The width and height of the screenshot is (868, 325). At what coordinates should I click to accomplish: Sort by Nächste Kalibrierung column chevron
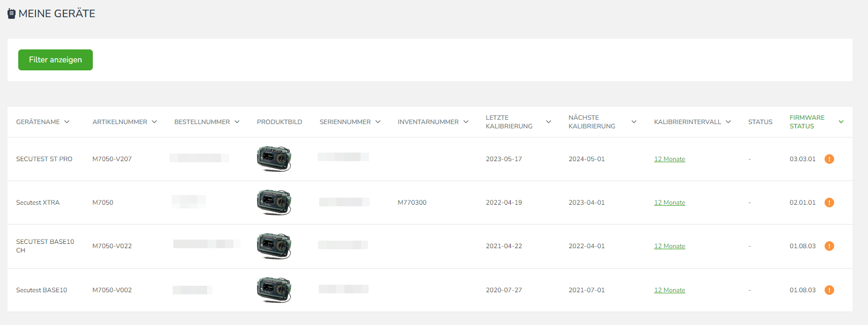634,122
